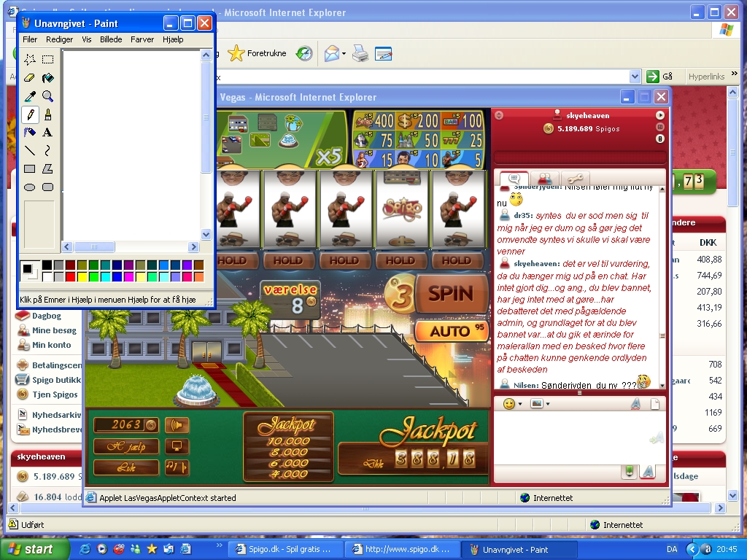The image size is (747, 560).
Task: Open the Farver menu in Paint
Action: [142, 39]
